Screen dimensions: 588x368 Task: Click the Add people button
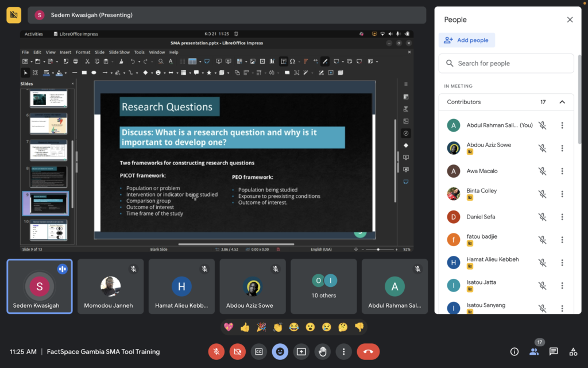466,40
